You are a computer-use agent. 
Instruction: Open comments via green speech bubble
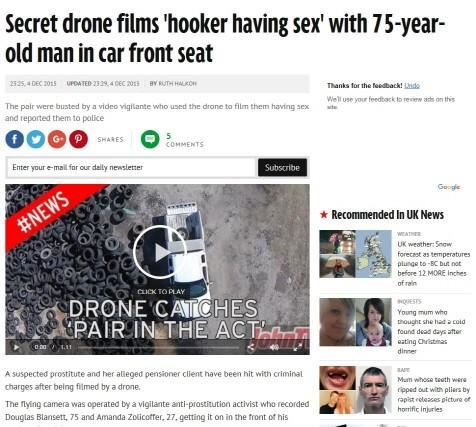pos(150,139)
